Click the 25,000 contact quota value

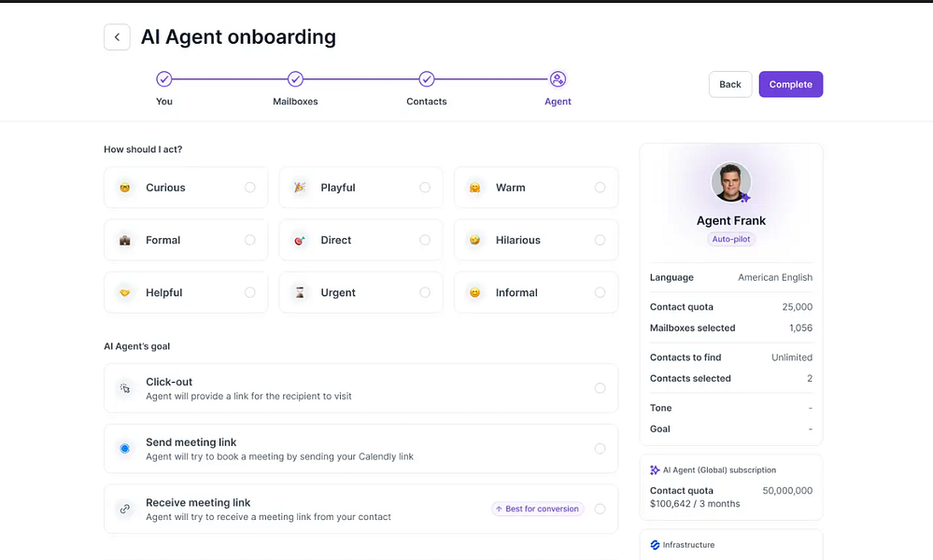pyautogui.click(x=797, y=307)
